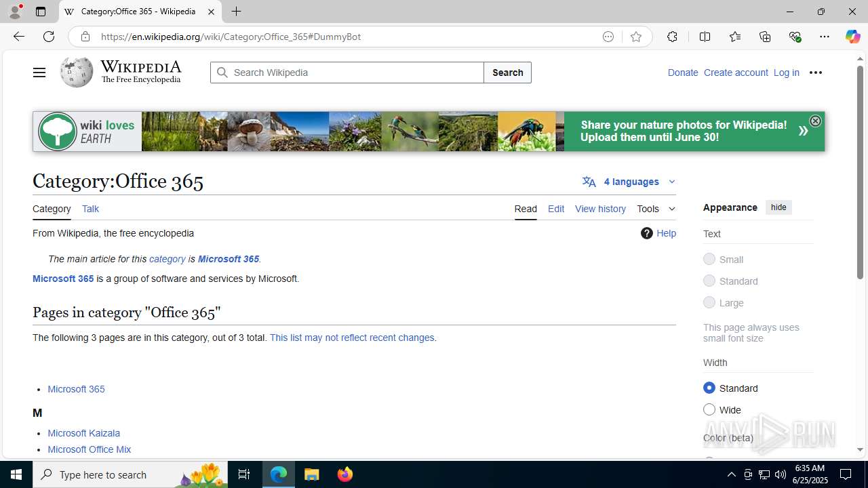Click the taskbar clock showing 6:35 AM
This screenshot has width=868, height=488.
(x=810, y=474)
